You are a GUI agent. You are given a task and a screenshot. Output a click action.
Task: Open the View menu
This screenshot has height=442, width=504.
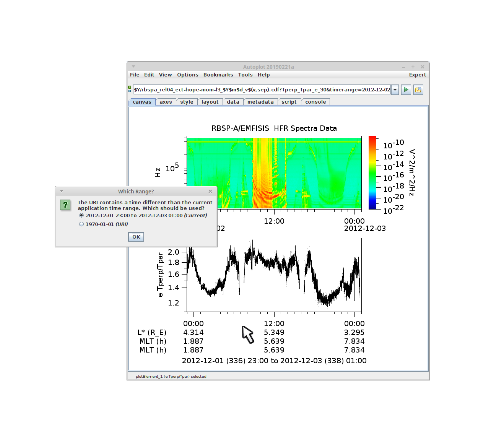tap(166, 75)
